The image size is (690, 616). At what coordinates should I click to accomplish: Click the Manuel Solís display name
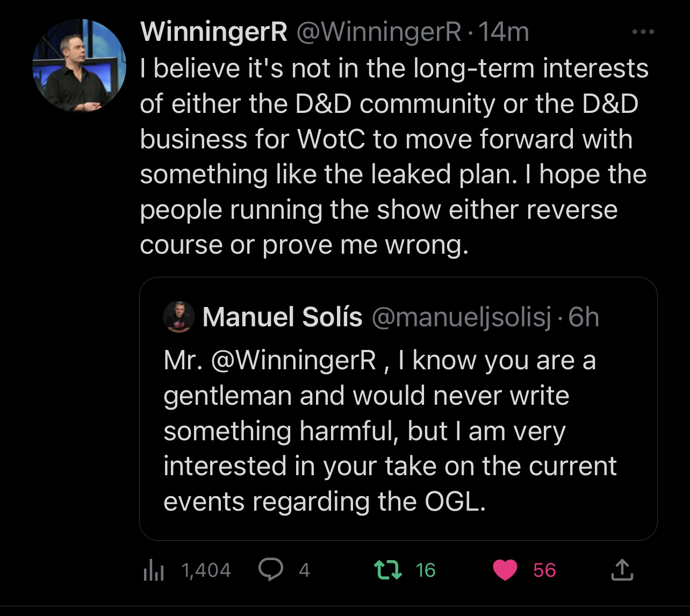tap(282, 317)
